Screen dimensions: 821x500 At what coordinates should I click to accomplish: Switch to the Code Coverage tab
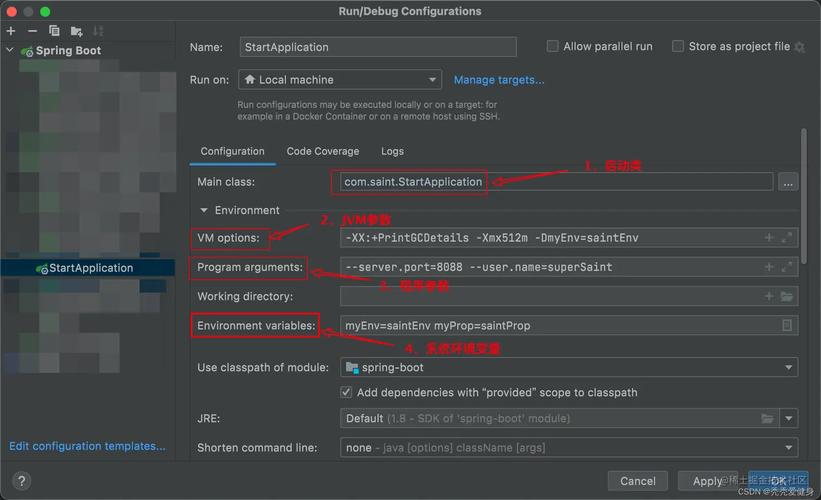point(323,151)
